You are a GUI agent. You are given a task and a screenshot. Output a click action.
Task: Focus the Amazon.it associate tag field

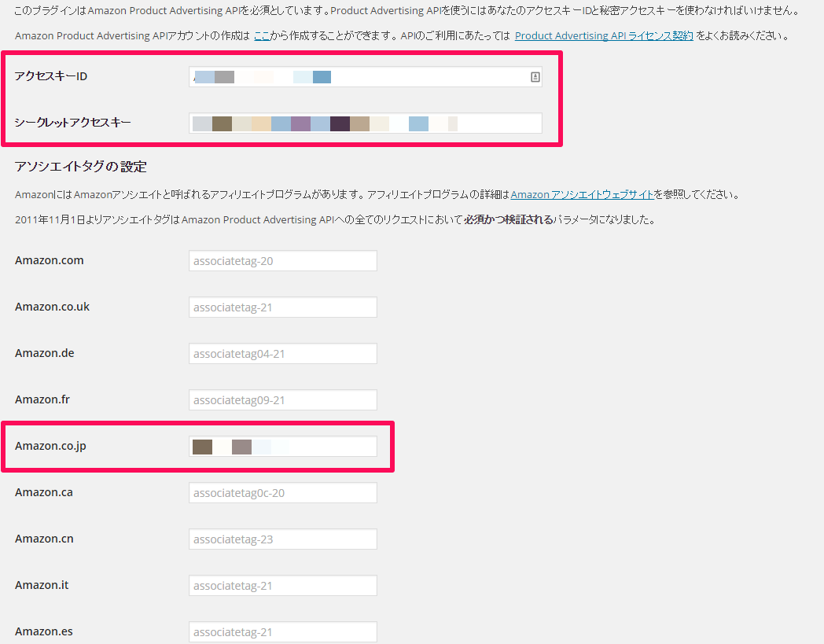click(283, 585)
